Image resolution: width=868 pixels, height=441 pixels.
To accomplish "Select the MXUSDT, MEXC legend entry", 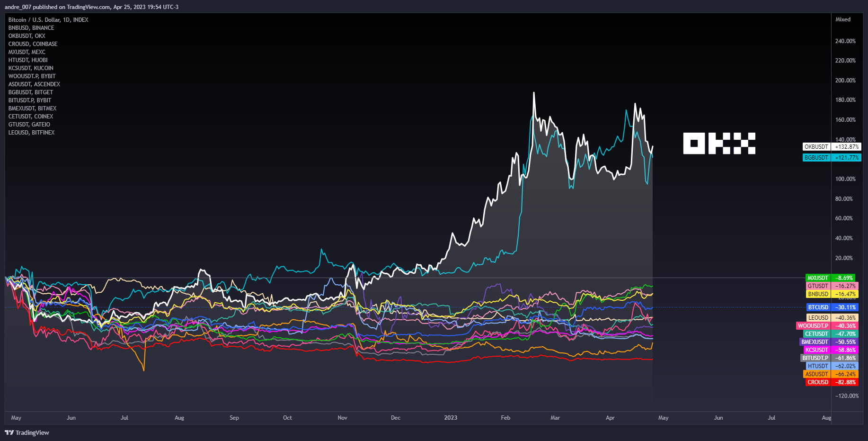I will point(27,52).
